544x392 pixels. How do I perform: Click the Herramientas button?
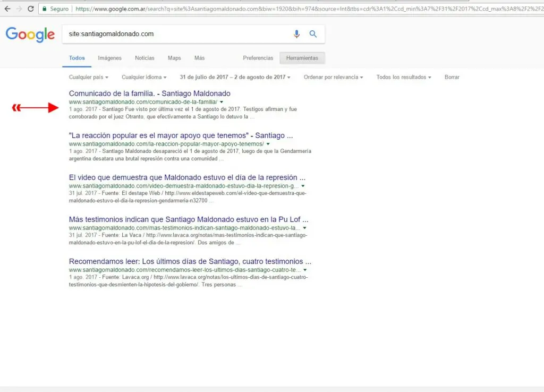(x=302, y=58)
